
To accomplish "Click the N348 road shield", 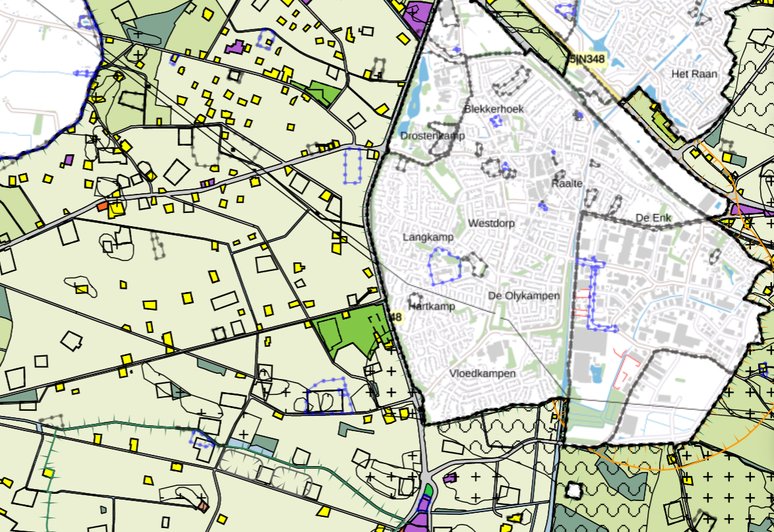I will [x=587, y=59].
